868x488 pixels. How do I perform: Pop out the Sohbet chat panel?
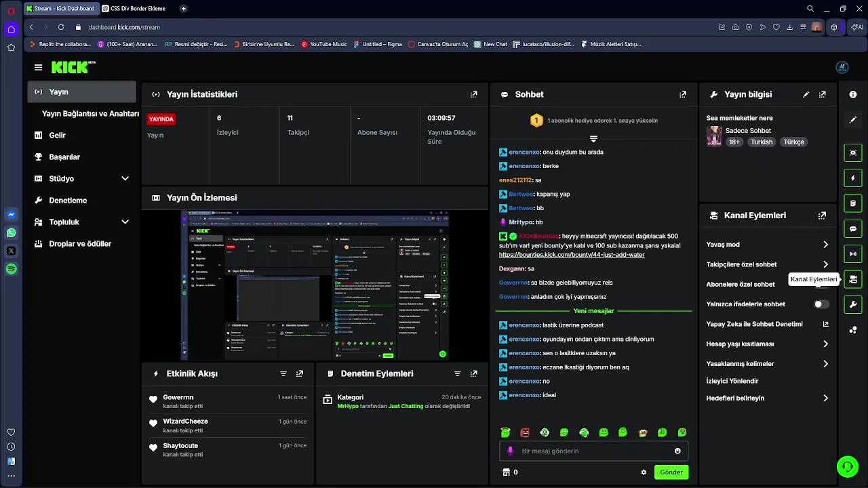[x=683, y=94]
